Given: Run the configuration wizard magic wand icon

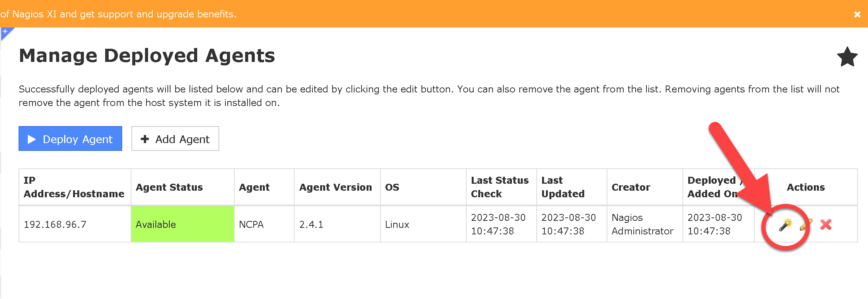Looking at the screenshot, I should (x=785, y=225).
